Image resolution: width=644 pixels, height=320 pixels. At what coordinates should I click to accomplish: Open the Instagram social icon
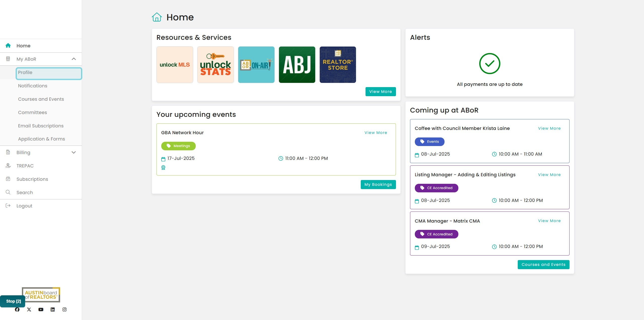(64, 309)
